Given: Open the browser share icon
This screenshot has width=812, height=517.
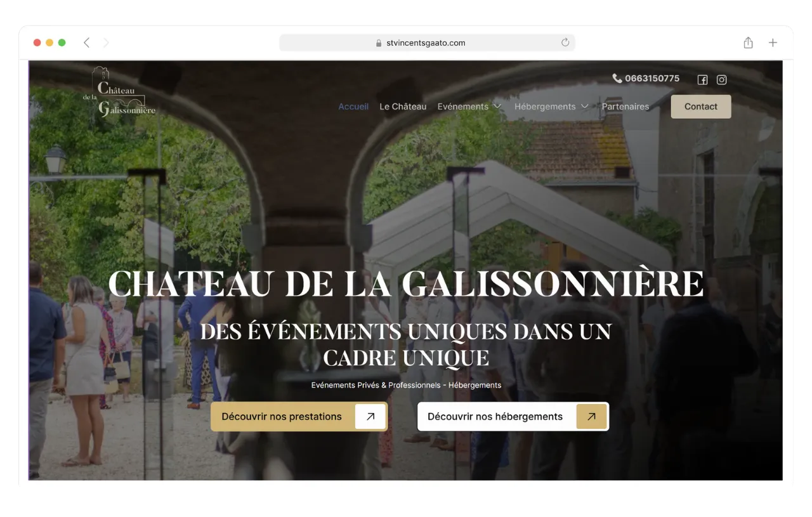Looking at the screenshot, I should [749, 43].
